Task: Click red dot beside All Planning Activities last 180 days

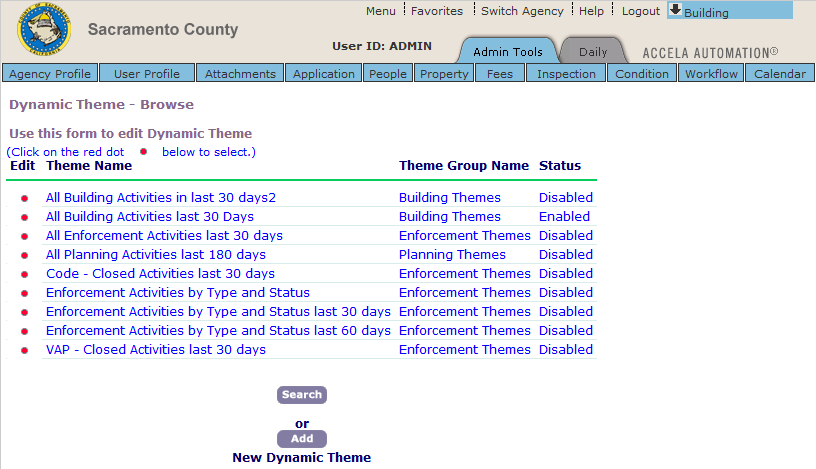Action: [x=24, y=255]
